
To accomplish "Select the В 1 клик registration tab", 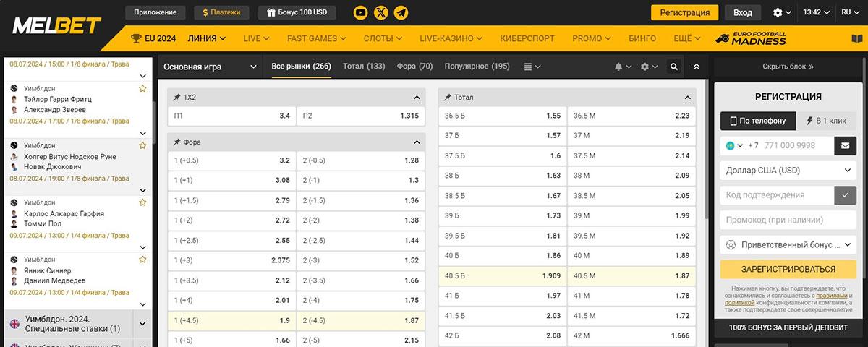I will tap(826, 121).
